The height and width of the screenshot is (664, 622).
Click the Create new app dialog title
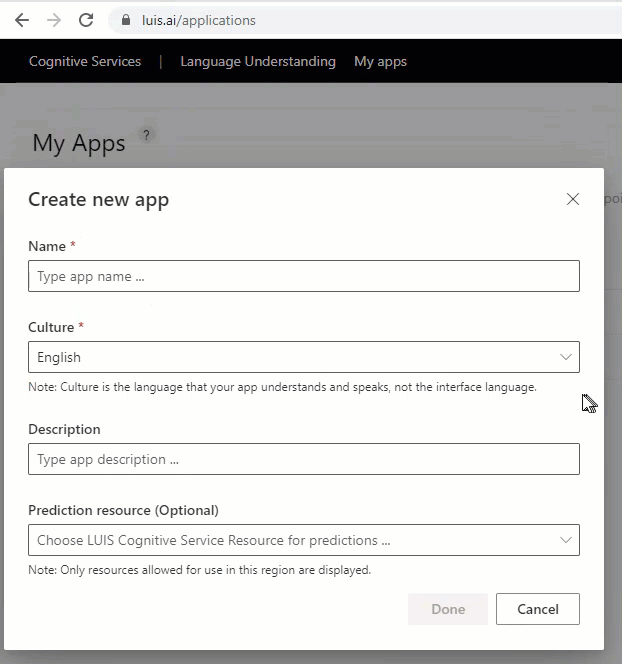click(98, 199)
